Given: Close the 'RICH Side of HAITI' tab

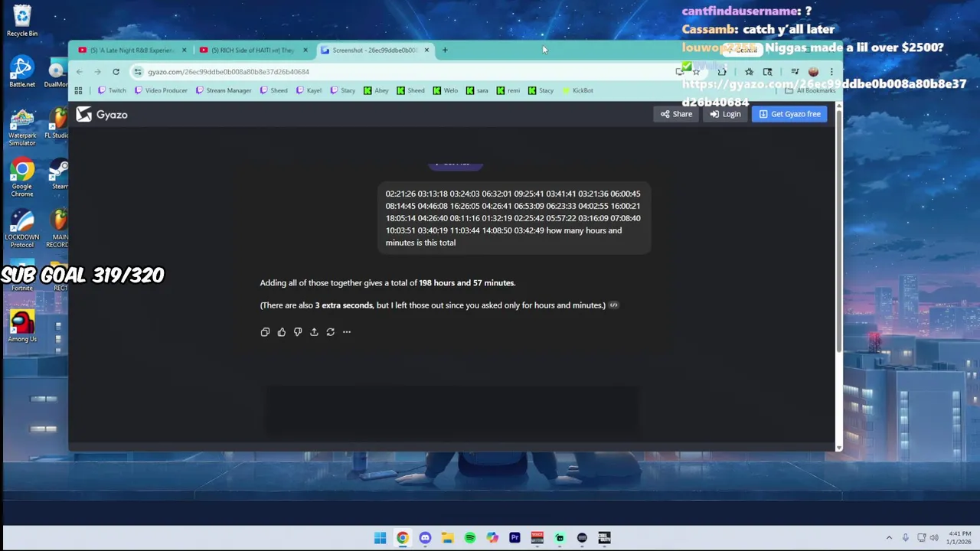Looking at the screenshot, I should [305, 51].
